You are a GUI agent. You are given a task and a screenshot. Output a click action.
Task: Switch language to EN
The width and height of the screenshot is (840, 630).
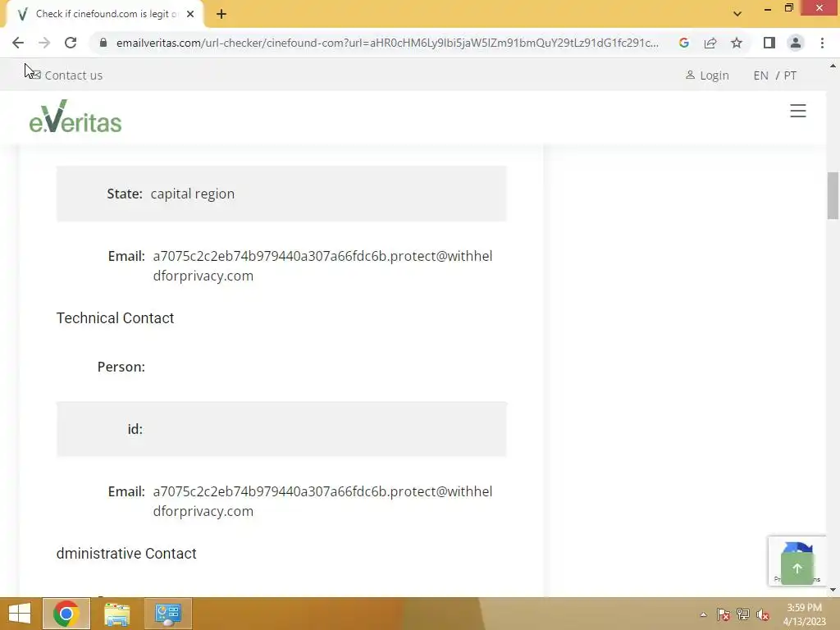coord(760,75)
